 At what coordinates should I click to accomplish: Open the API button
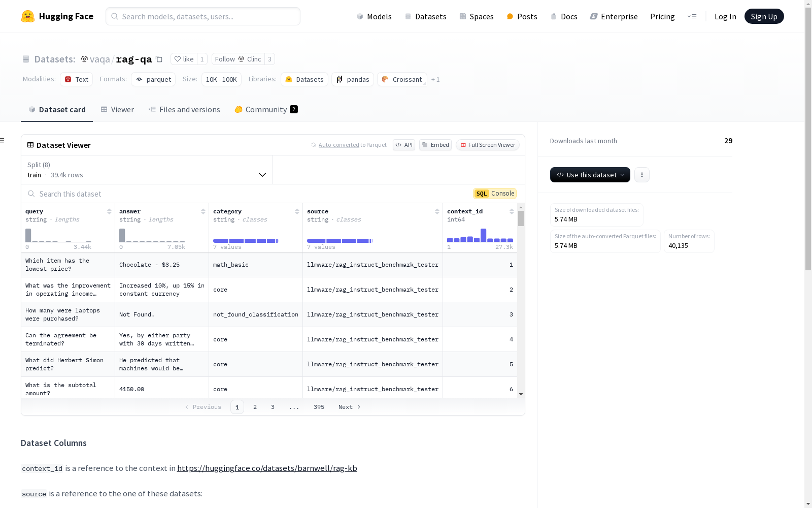[x=404, y=145]
